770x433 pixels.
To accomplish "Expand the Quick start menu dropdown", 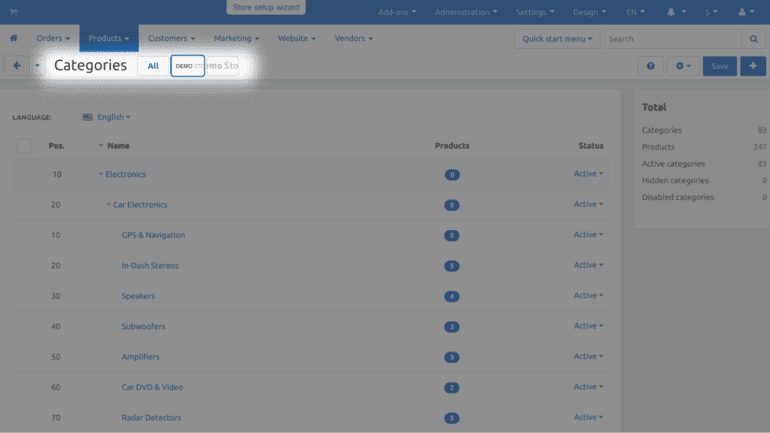I will 558,39.
